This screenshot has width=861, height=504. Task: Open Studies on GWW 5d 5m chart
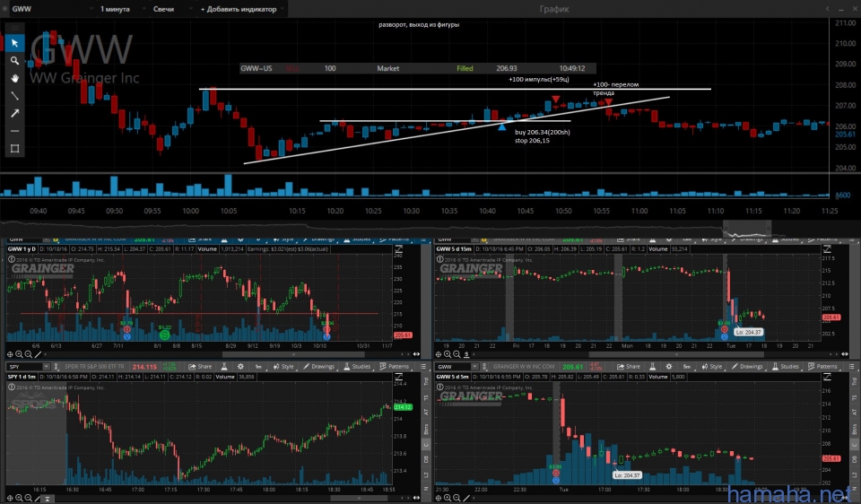[x=786, y=367]
